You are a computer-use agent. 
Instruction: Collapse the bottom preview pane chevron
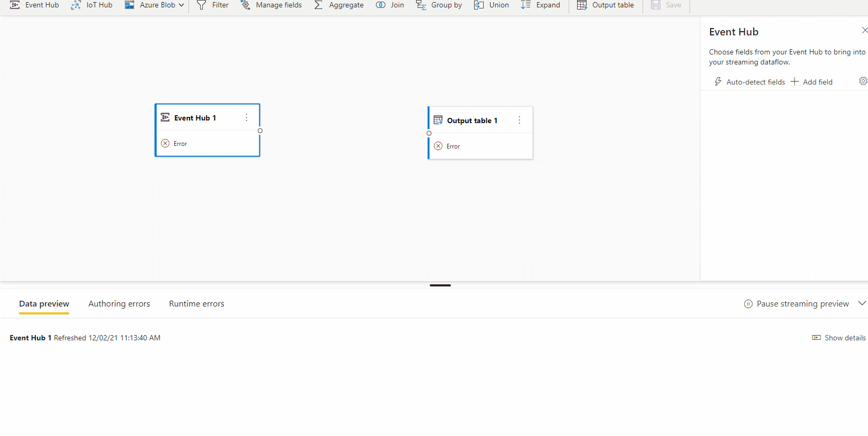[x=862, y=303]
